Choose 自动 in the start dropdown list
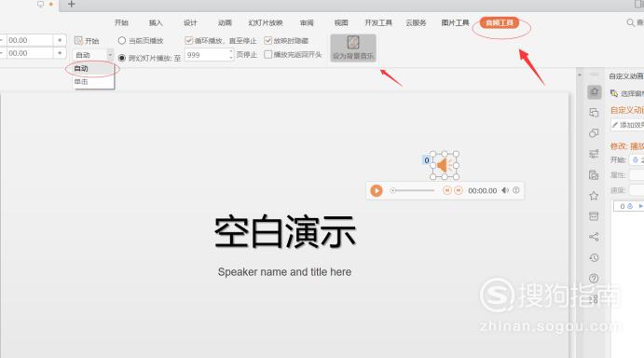This screenshot has height=358, width=644. coord(93,69)
